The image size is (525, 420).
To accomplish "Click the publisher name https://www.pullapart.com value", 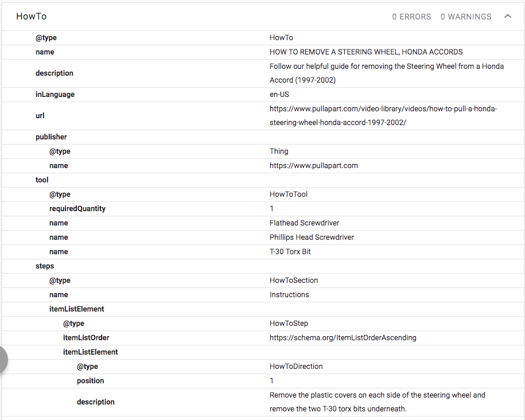I will 314,166.
